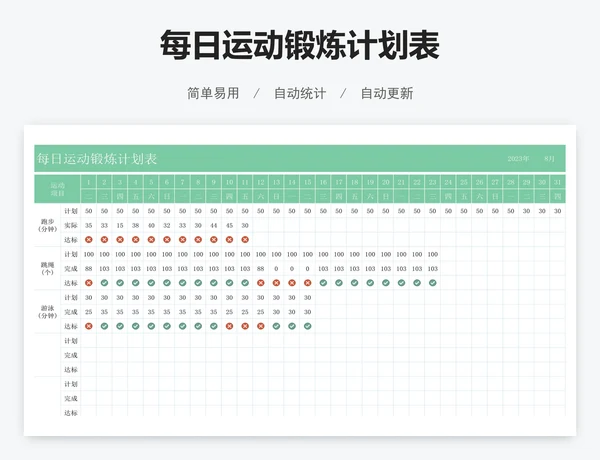Click the 跑步 计划 value 50 on day 28
600x460 pixels.
coord(511,211)
